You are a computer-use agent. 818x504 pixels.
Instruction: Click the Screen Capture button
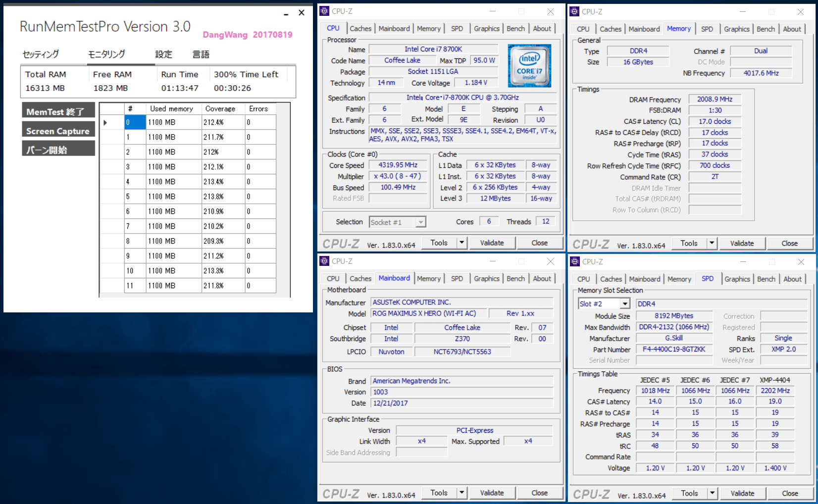[x=58, y=131]
